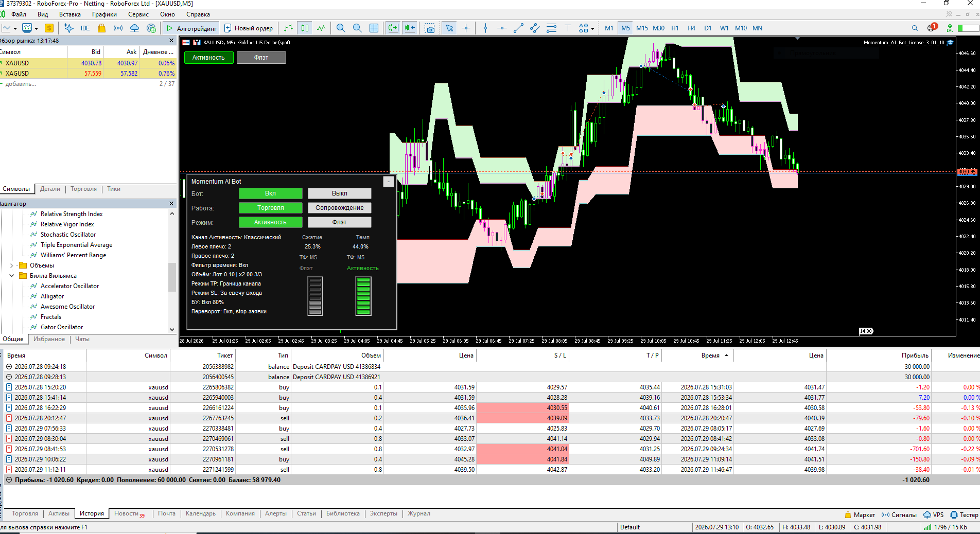The image size is (980, 534).
Task: Switch to the Журнал tab
Action: point(419,513)
